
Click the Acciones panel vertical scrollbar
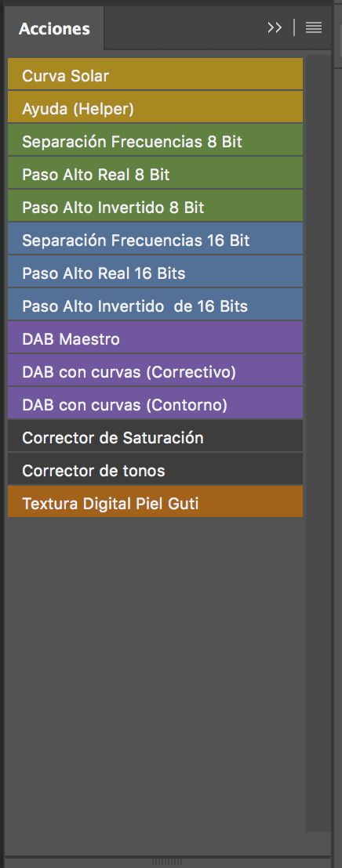coord(318,443)
